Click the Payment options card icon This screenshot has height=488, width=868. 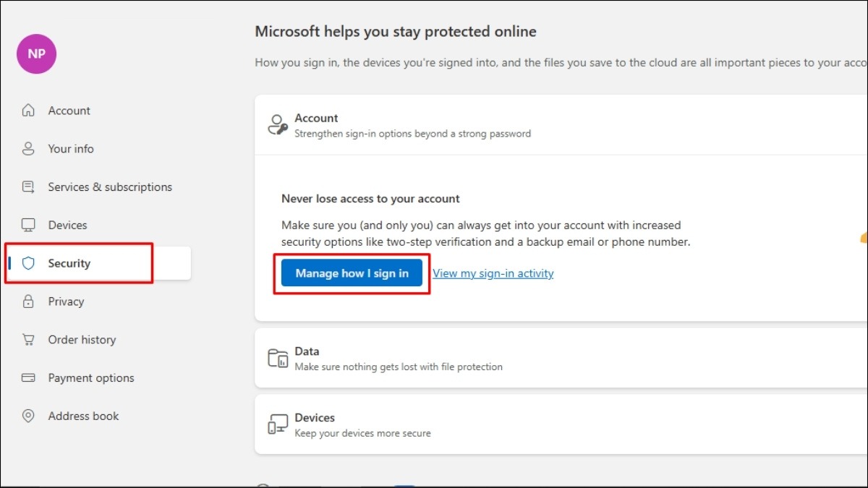coord(28,378)
